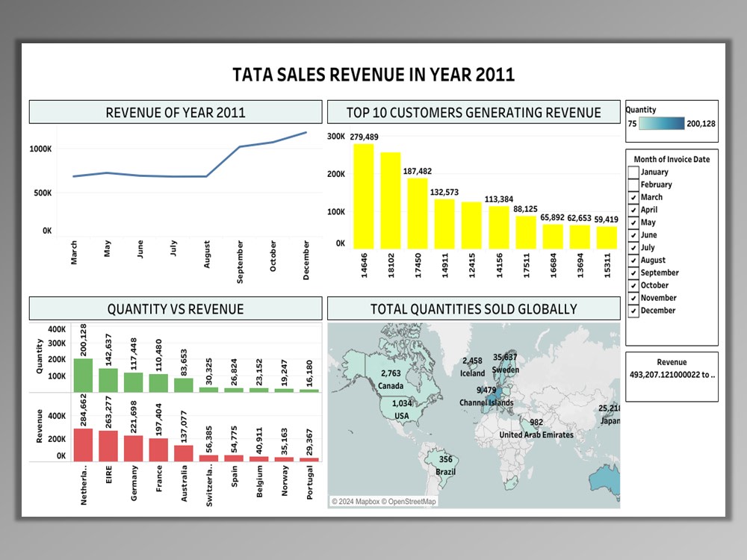Select Netherlands green quantity bar 200,128
The image size is (747, 560).
tap(84, 376)
